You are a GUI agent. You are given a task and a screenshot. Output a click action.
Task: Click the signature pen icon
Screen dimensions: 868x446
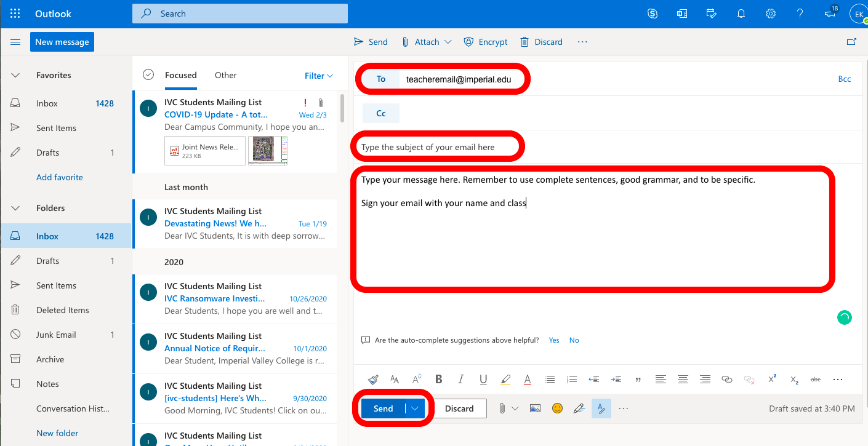click(x=579, y=408)
